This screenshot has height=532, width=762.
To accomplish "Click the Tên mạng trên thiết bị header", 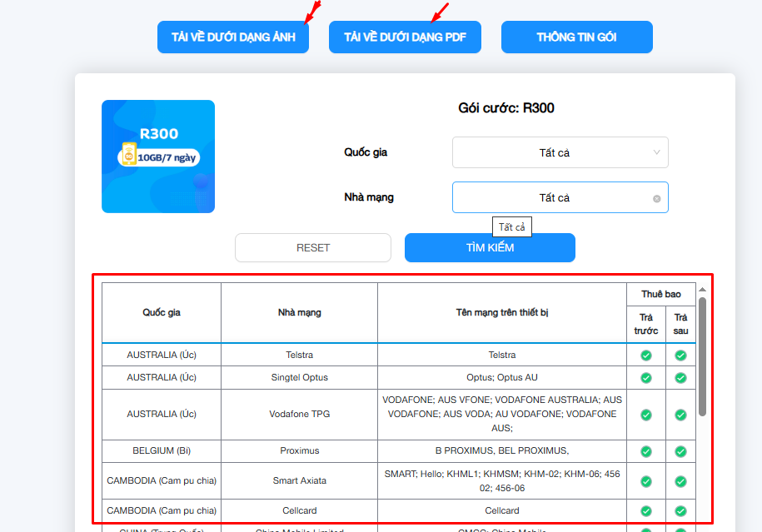I will tap(502, 312).
